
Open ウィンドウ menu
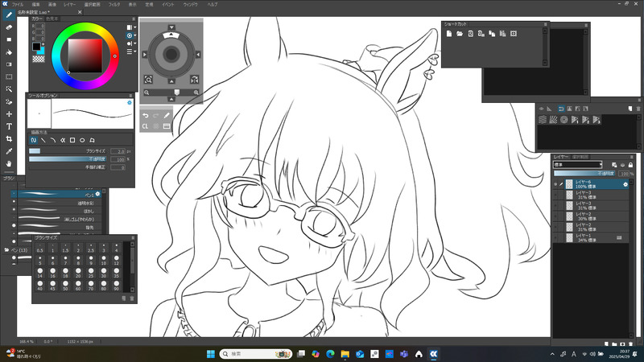190,5
